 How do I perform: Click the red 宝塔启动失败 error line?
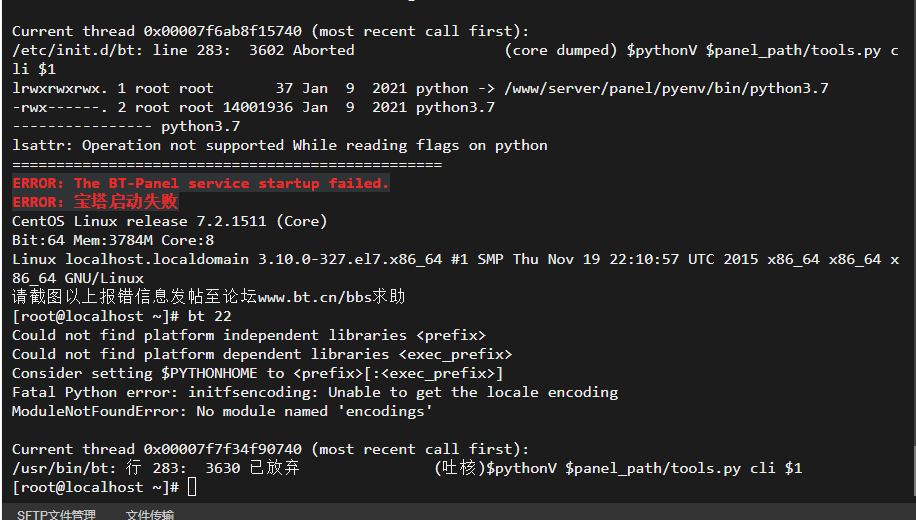pyautogui.click(x=95, y=202)
